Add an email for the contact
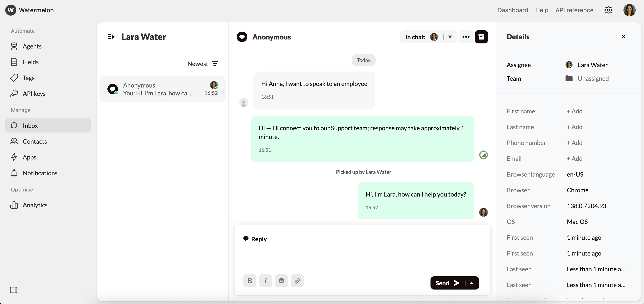Viewport: 644px width, 304px height. [x=574, y=158]
